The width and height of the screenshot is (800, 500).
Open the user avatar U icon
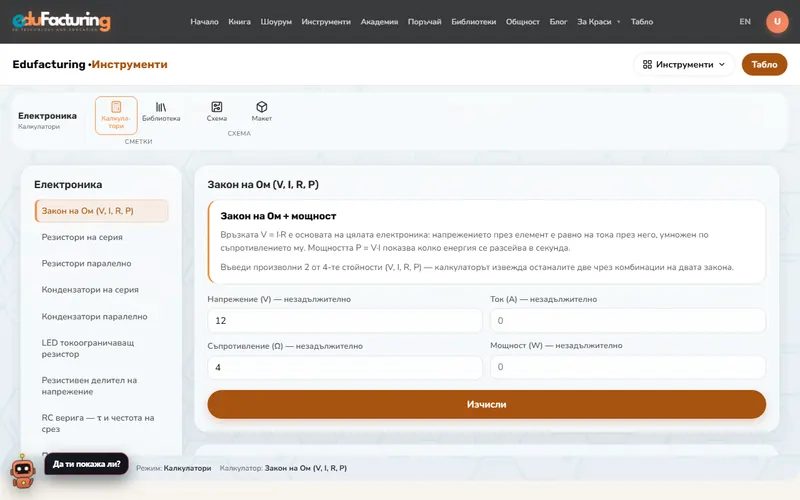coord(777,21)
